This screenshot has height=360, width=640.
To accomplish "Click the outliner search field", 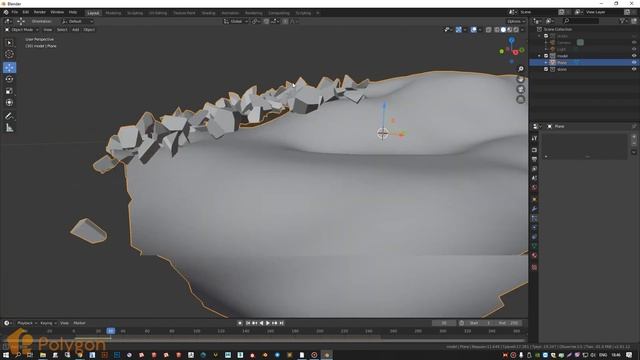I will point(581,21).
